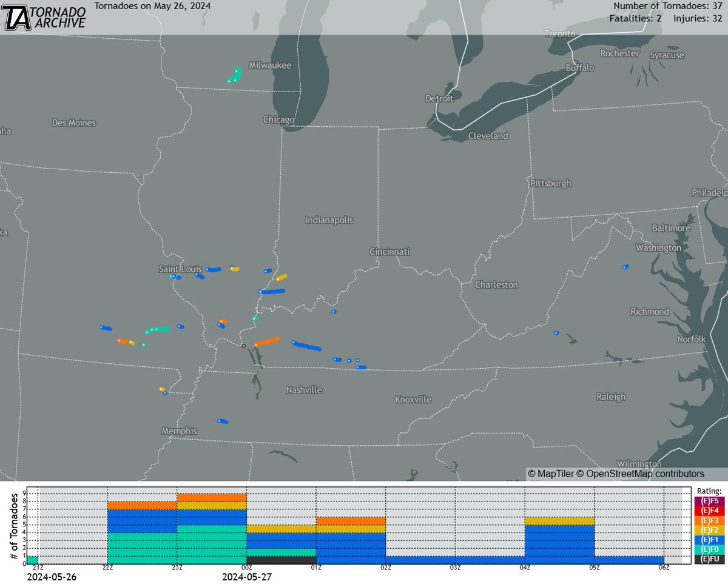728x584 pixels.
Task: Click the Des Moines city label
Action: 74,123
